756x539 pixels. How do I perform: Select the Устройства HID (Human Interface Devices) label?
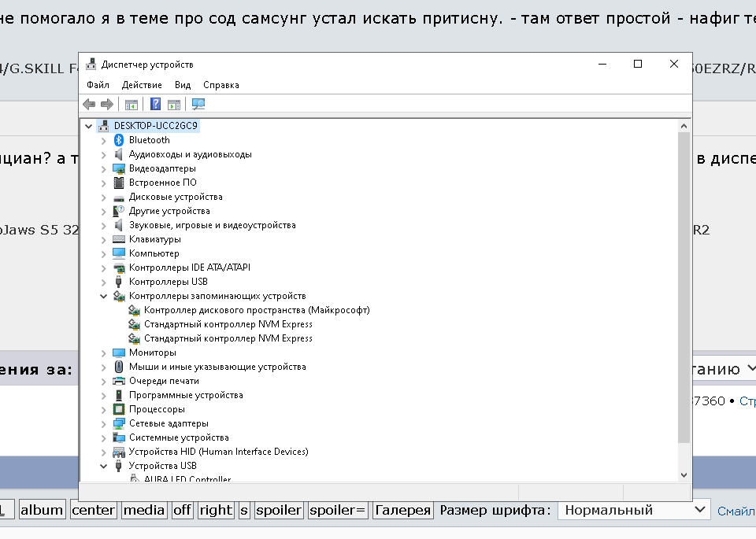point(218,452)
